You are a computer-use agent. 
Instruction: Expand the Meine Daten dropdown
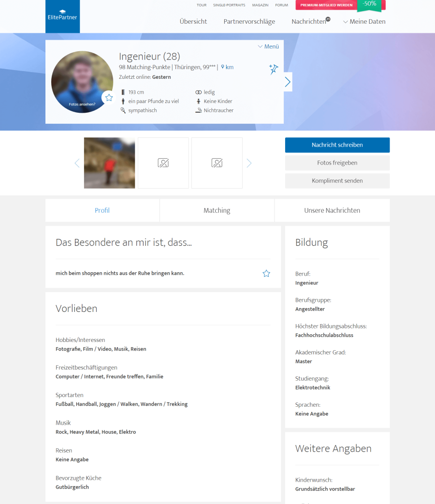pos(364,22)
